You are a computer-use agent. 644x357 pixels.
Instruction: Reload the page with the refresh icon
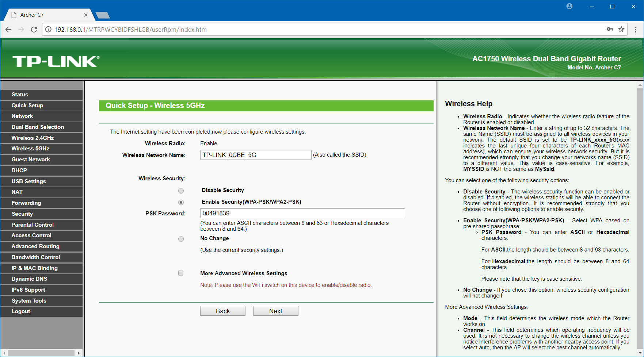click(34, 30)
